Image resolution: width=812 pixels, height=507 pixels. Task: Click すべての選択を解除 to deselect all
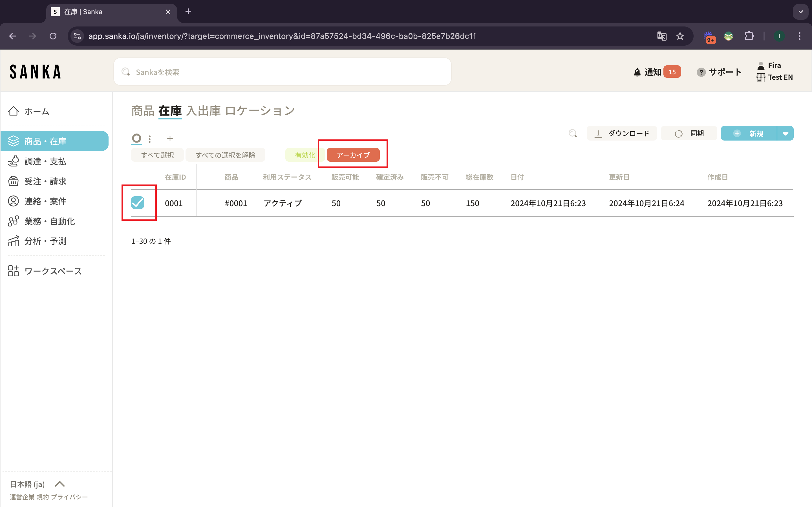coord(225,155)
